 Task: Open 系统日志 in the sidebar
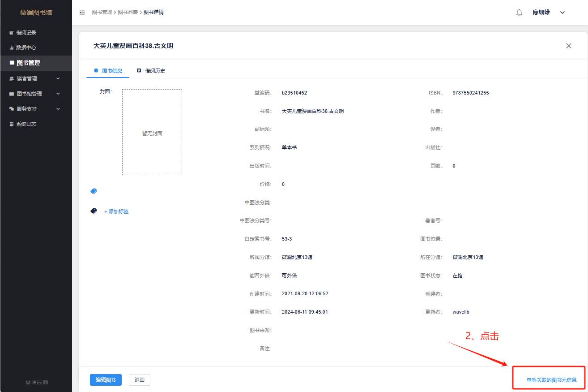(26, 124)
